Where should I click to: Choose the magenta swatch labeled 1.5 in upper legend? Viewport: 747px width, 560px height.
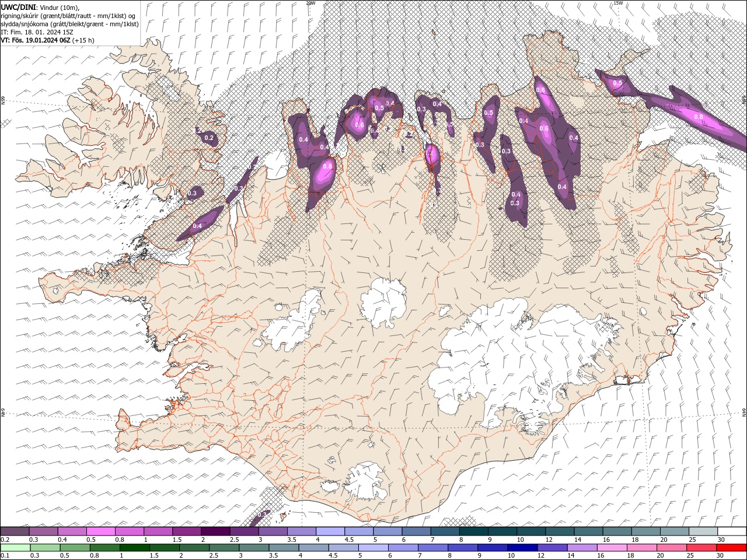coord(187,531)
